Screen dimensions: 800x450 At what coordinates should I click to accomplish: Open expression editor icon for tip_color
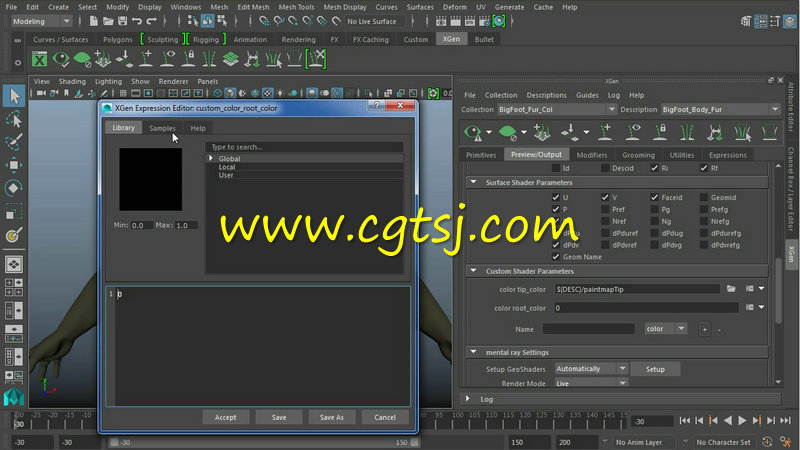point(749,289)
